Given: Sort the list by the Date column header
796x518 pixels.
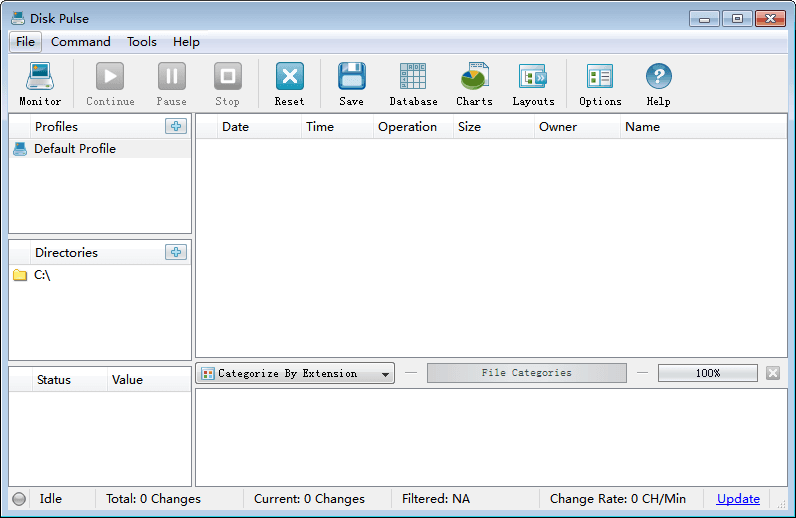Looking at the screenshot, I should (x=236, y=127).
